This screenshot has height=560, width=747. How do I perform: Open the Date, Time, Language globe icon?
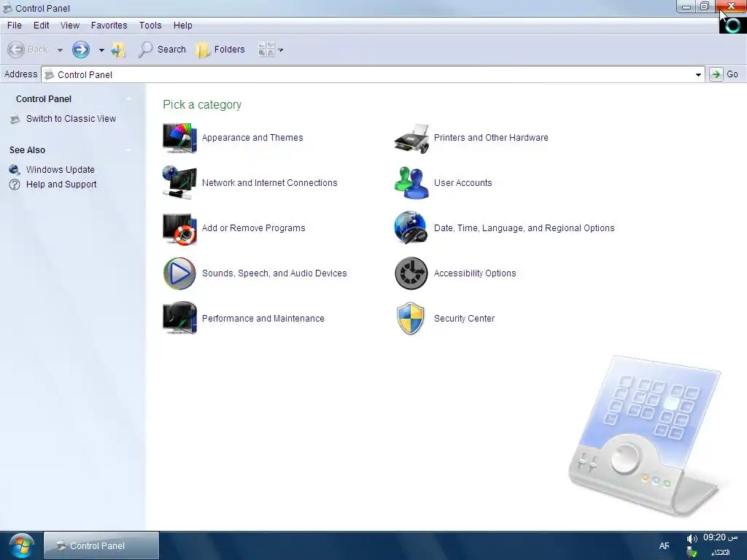point(410,227)
